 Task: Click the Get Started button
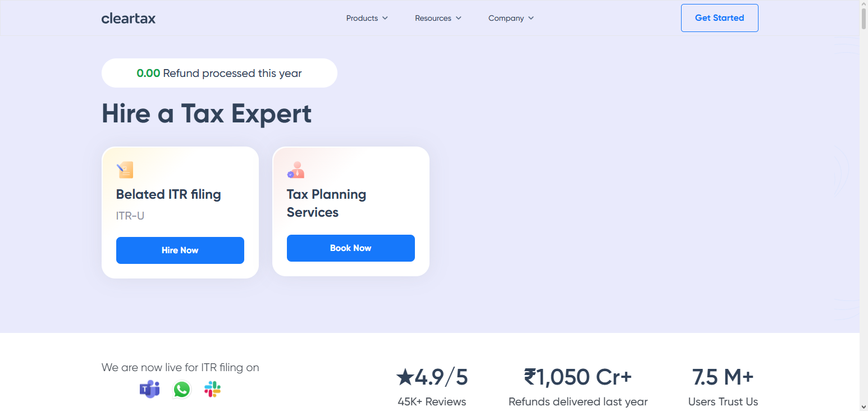point(719,17)
